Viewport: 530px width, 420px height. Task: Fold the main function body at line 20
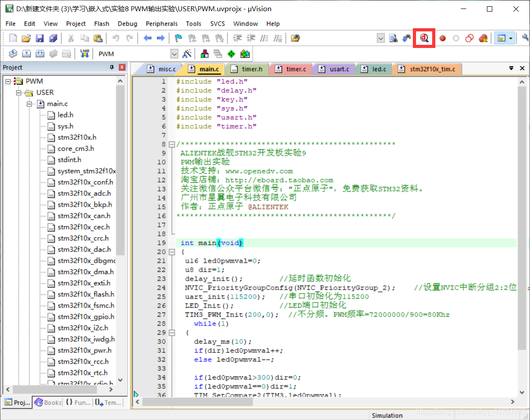pos(172,252)
